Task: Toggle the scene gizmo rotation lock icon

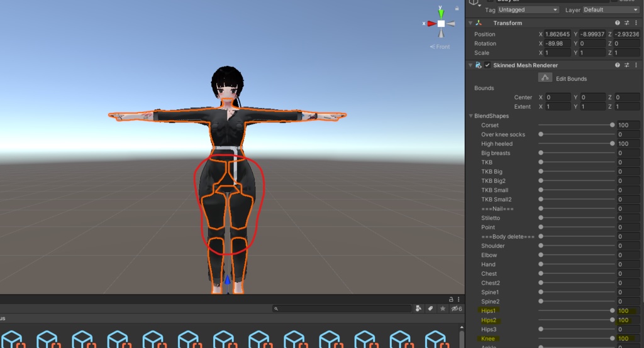Action: pyautogui.click(x=457, y=8)
